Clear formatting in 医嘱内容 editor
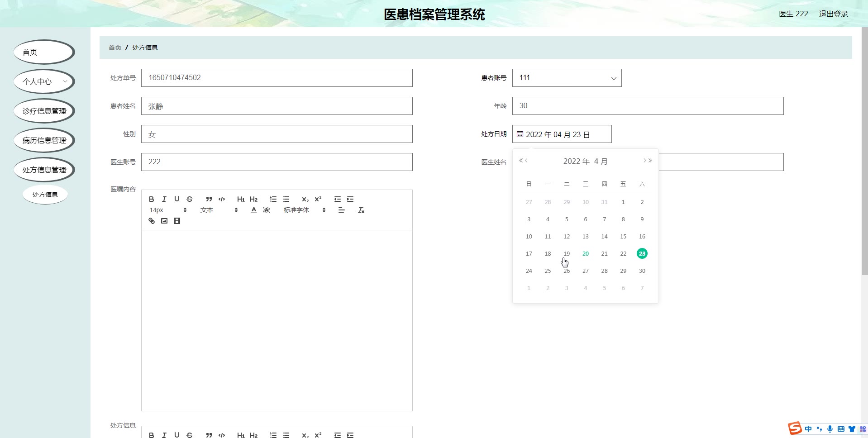Screen dimensions: 868x438 pyautogui.click(x=361, y=210)
